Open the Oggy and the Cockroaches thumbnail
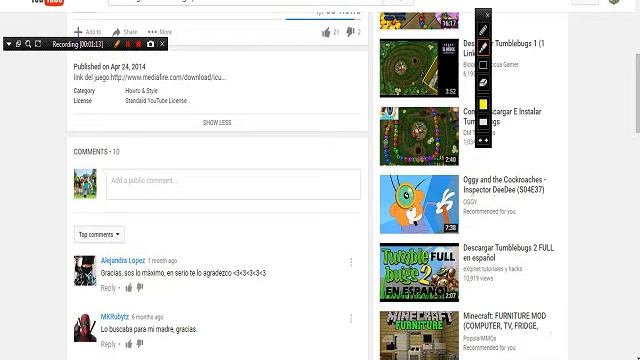 coord(419,204)
